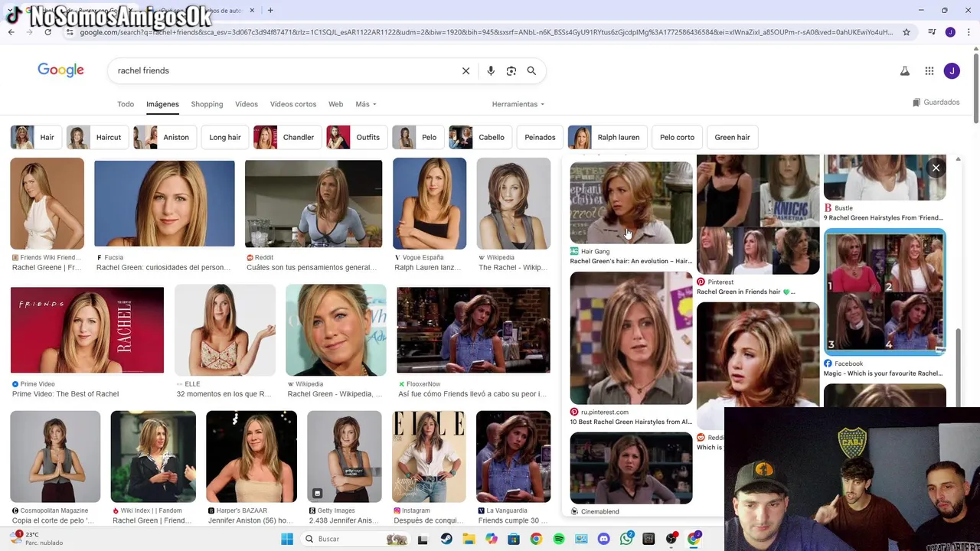Viewport: 980px width, 551px height.
Task: Open Google apps grid icon
Action: pyautogui.click(x=929, y=71)
